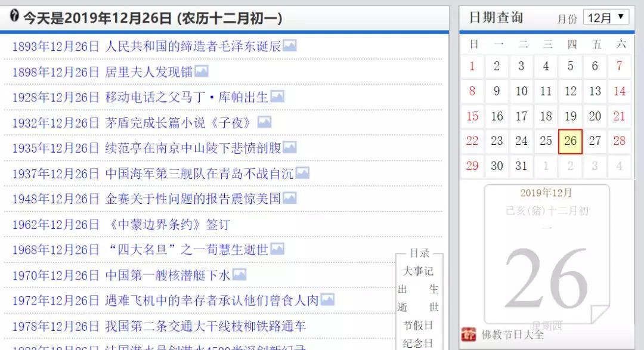The height and width of the screenshot is (350, 644).
Task: Select 大事记 in the 目录 menu
Action: point(419,271)
